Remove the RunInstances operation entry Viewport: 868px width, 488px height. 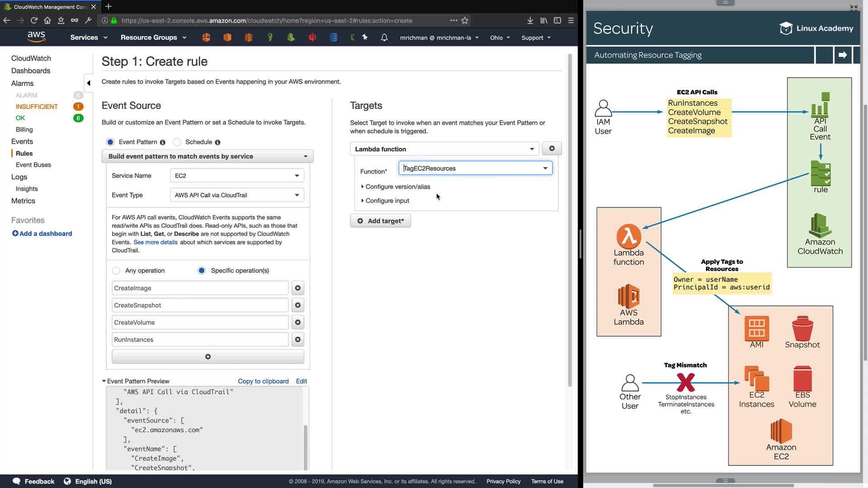click(297, 340)
